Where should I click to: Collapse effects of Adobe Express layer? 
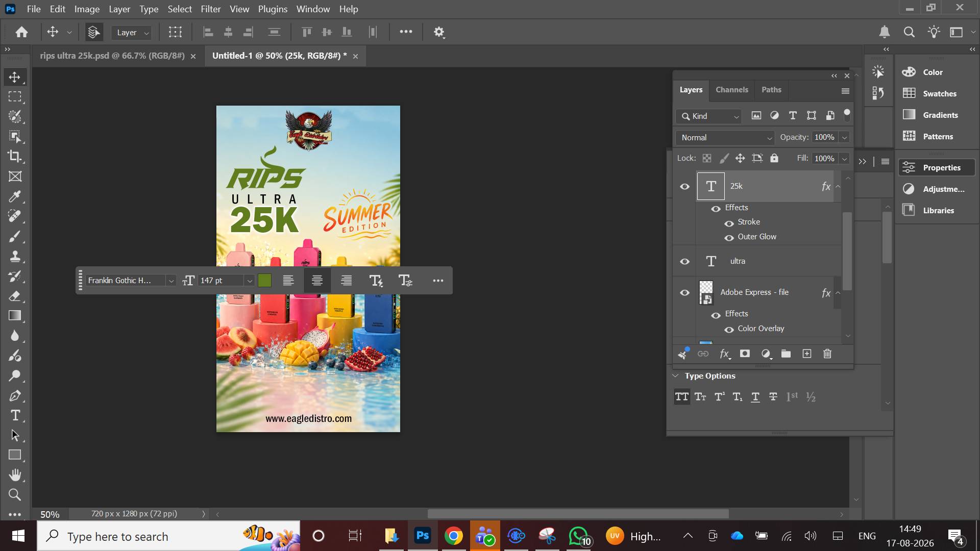click(838, 293)
